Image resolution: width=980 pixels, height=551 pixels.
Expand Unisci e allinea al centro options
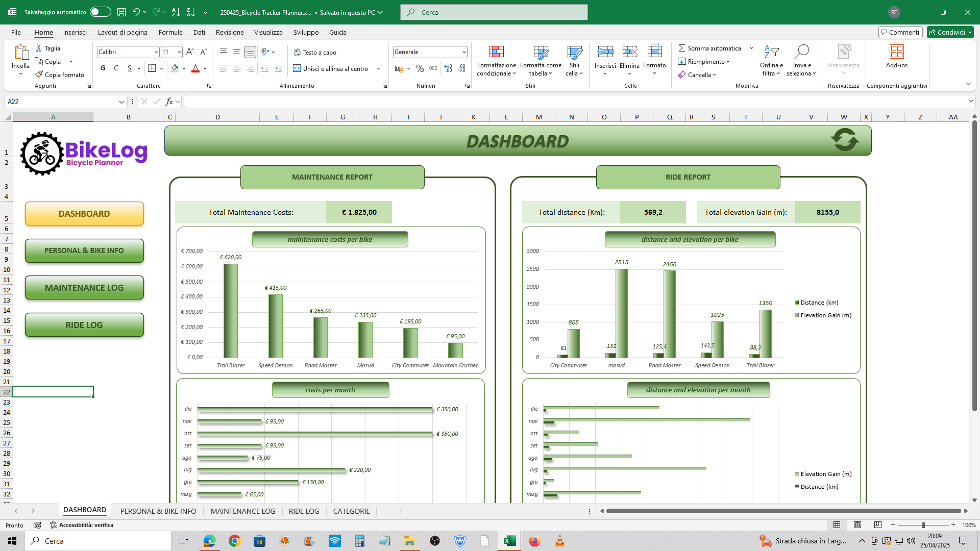tap(379, 68)
